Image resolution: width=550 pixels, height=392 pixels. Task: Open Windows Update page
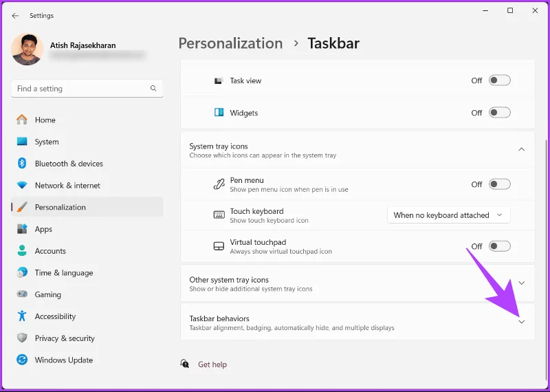coord(87,360)
